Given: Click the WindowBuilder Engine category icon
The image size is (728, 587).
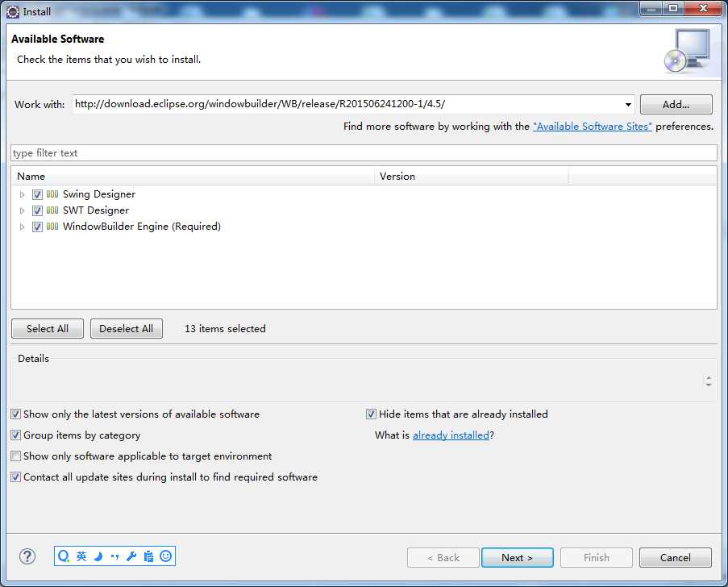Looking at the screenshot, I should (x=52, y=227).
